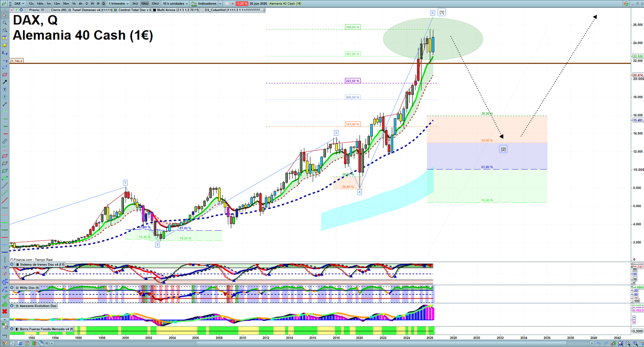Click the 21.740,0 price line label
This screenshot has width=644, height=347.
[17, 61]
